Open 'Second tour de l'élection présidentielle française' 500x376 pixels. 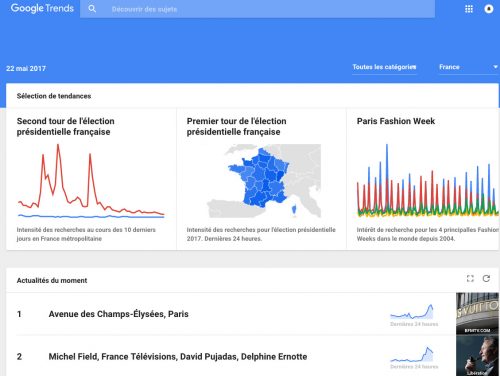(x=66, y=126)
